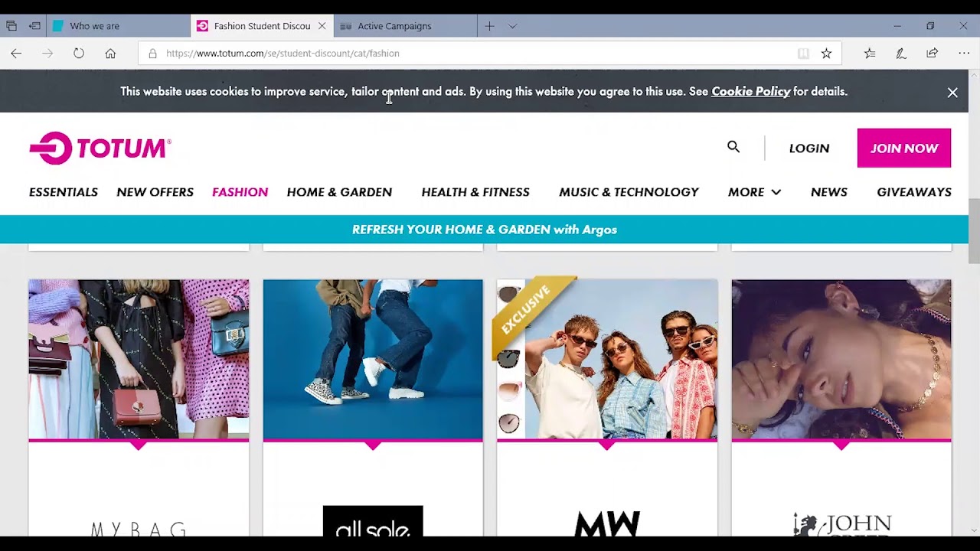Open a new browser tab
This screenshot has width=980, height=551.
click(x=489, y=26)
